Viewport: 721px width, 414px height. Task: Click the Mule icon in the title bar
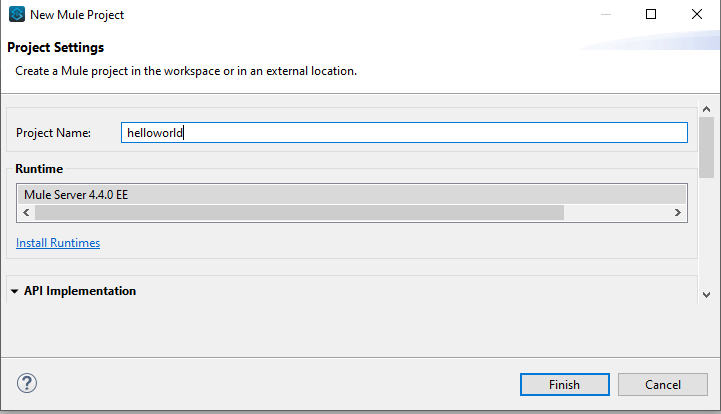click(x=15, y=15)
